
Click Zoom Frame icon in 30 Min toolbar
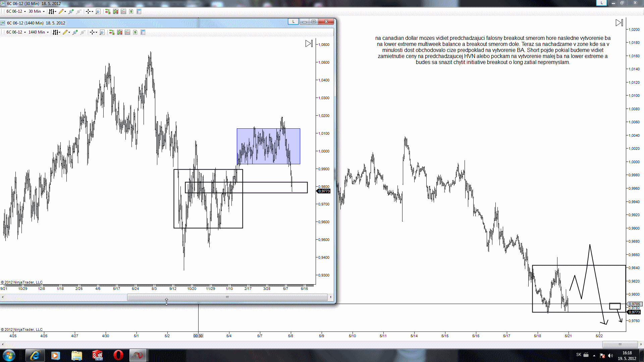(x=98, y=11)
